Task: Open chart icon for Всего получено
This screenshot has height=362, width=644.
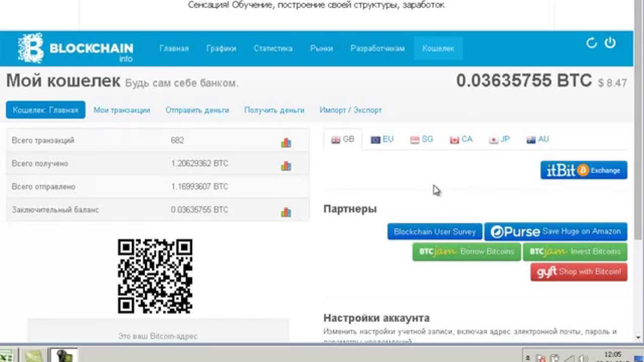Action: click(x=286, y=165)
